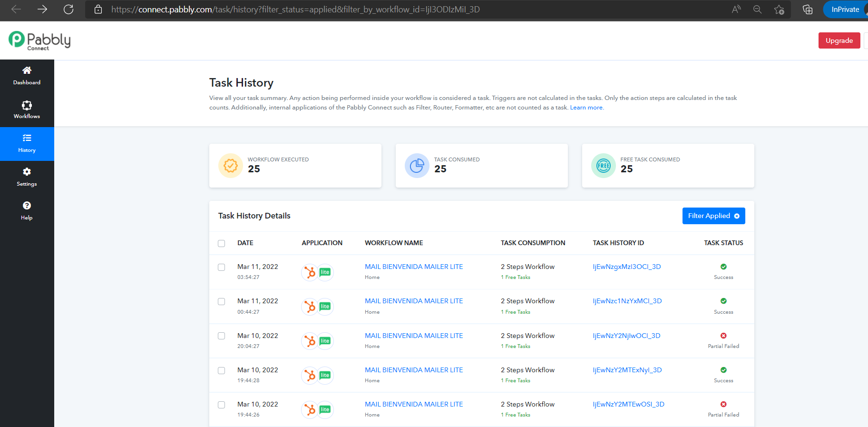Screen dimensions: 868x427
Task: Open browser Collections
Action: (808, 9)
